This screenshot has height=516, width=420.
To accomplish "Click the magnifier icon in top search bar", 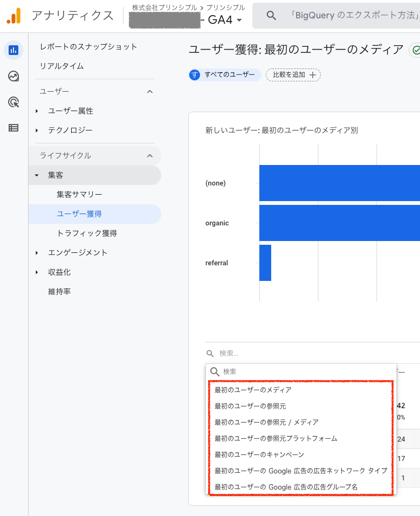I will pyautogui.click(x=272, y=16).
